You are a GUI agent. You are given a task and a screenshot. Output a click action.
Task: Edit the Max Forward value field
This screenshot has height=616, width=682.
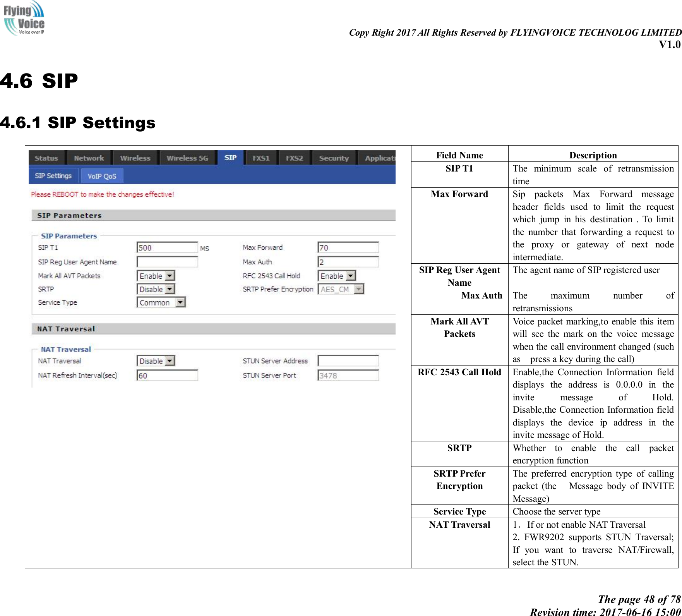pos(348,247)
